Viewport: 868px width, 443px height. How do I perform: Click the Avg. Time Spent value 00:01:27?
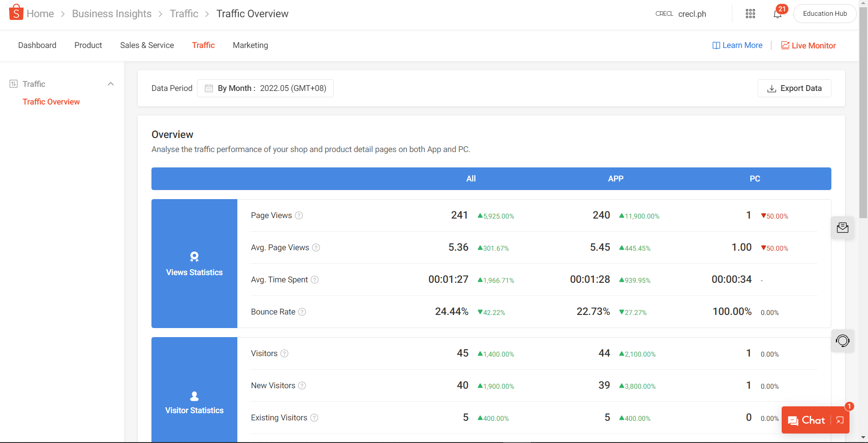pyautogui.click(x=448, y=280)
